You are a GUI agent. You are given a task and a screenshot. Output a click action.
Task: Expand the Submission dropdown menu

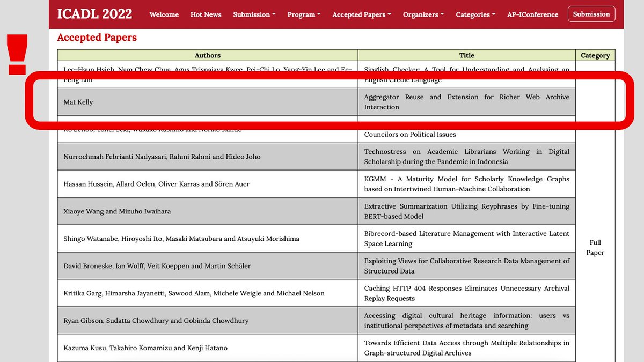(254, 14)
